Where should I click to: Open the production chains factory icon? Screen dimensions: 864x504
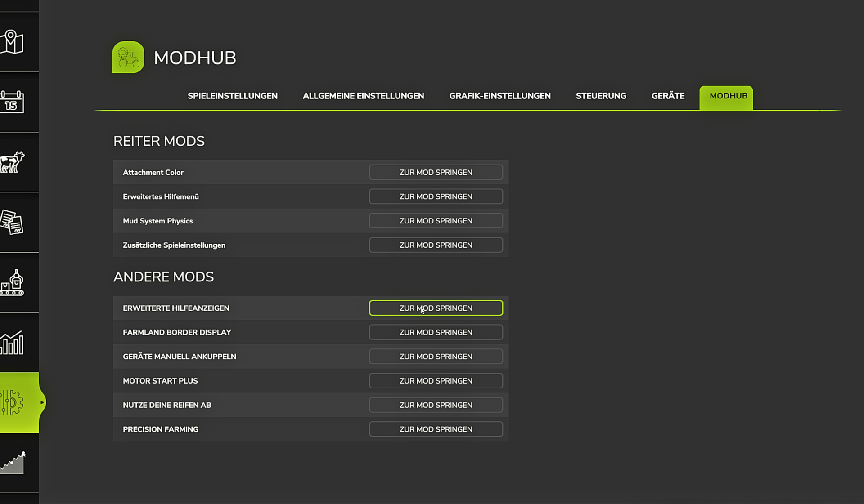click(12, 282)
